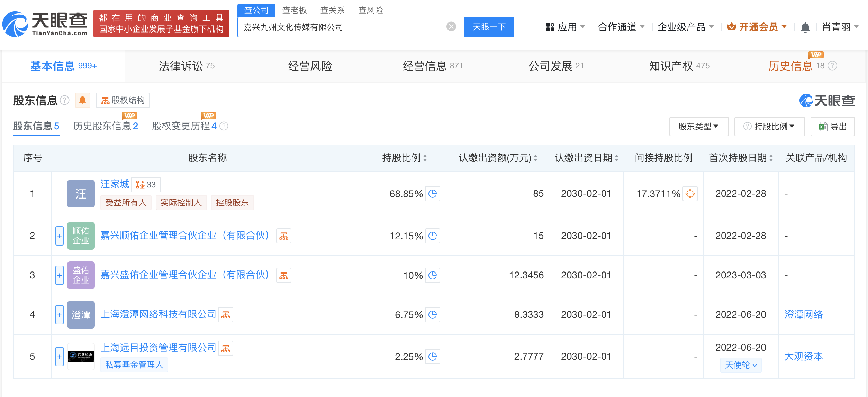Open the 经营风险 tab
The width and height of the screenshot is (868, 397).
[310, 66]
